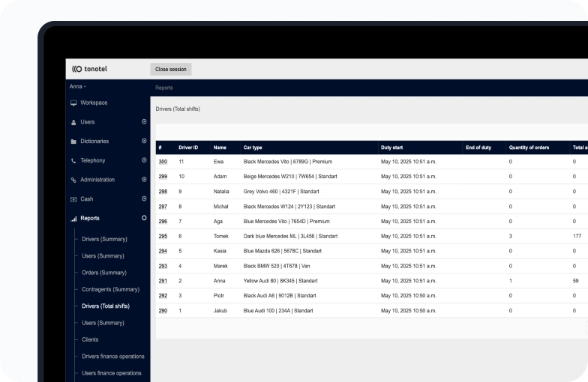
Task: Open the Anna user dropdown
Action: (x=77, y=87)
